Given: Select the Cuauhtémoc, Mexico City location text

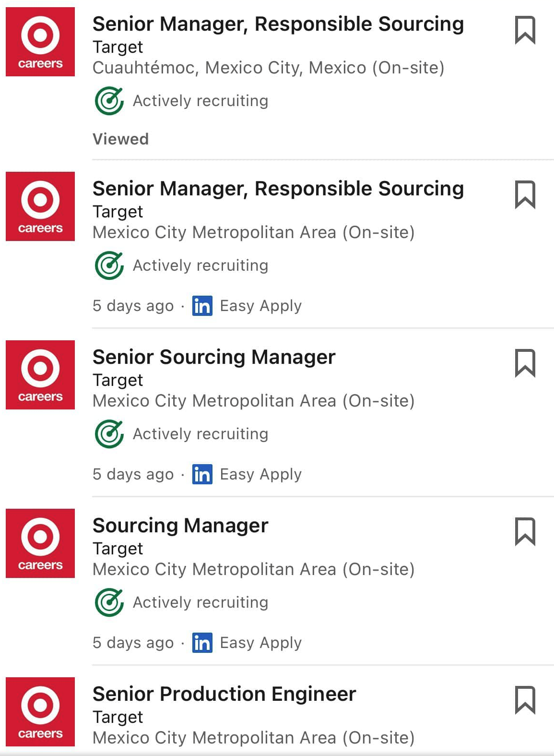Looking at the screenshot, I should [268, 68].
